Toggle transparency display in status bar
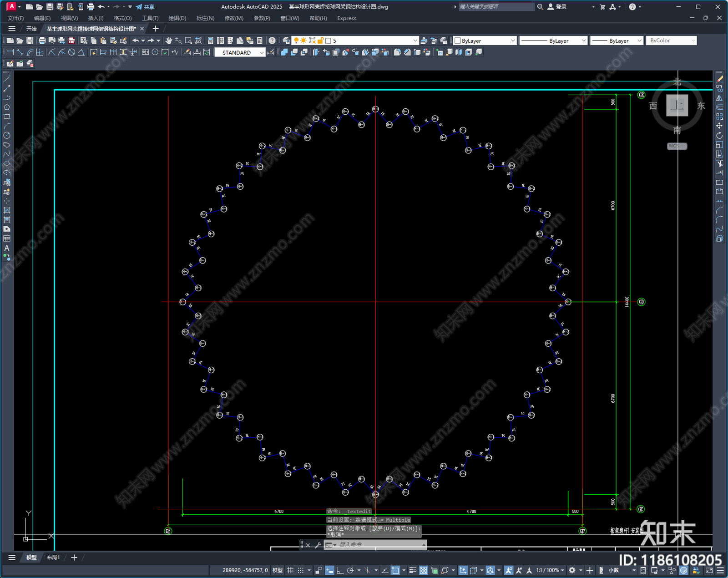The width and height of the screenshot is (728, 578). click(423, 570)
